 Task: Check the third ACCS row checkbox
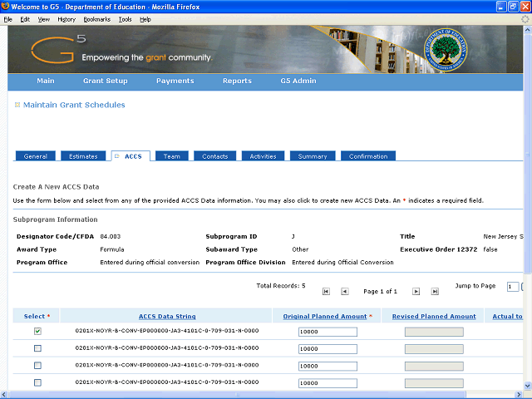click(37, 366)
